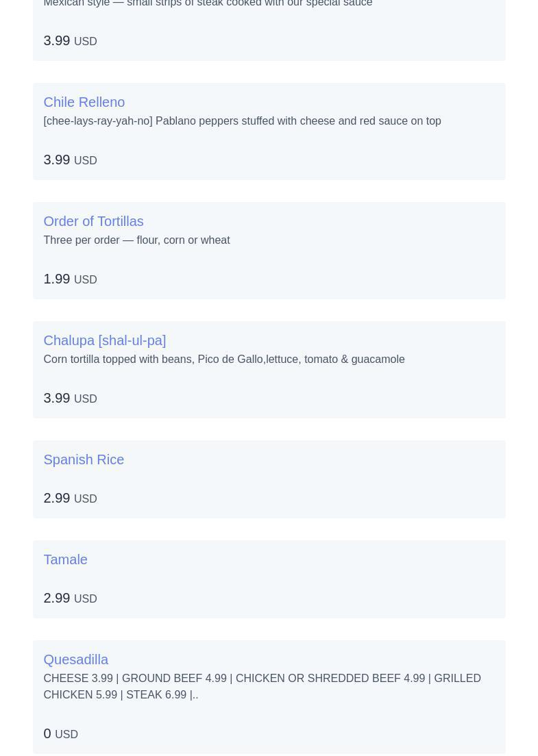
Task: Click the Chile Relleno 3.99 USD price
Action: tap(70, 160)
